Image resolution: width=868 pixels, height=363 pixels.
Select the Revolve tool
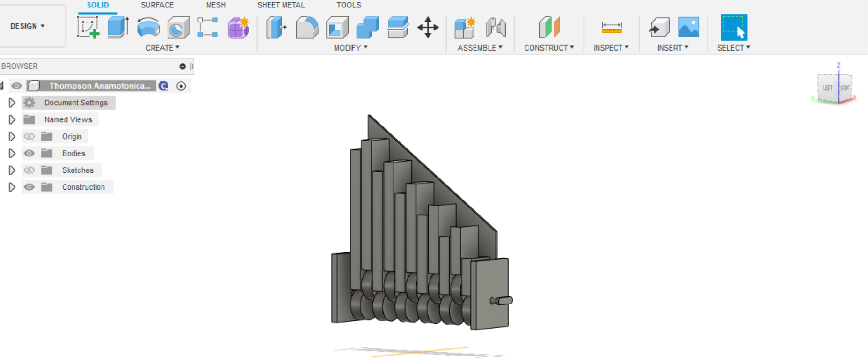148,27
